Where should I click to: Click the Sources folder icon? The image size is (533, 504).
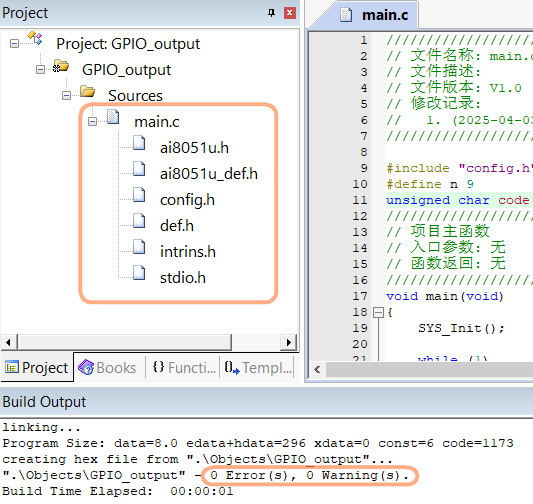[x=87, y=91]
